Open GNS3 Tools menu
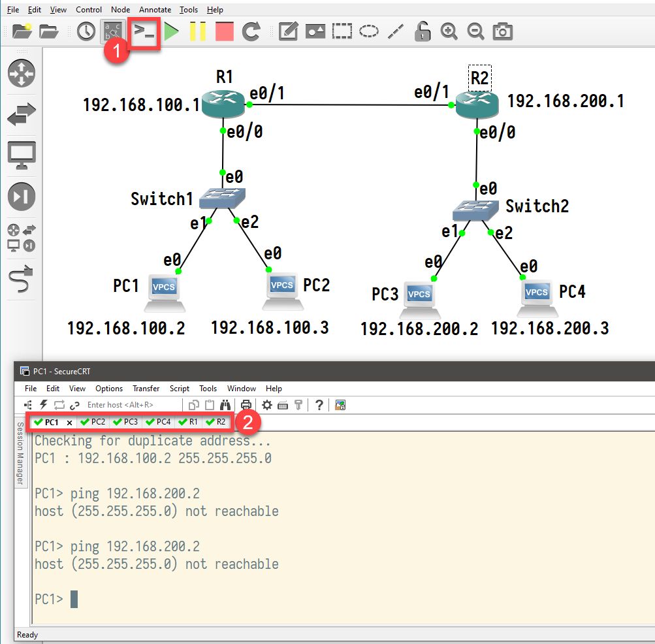This screenshot has height=644, width=655. [x=188, y=10]
